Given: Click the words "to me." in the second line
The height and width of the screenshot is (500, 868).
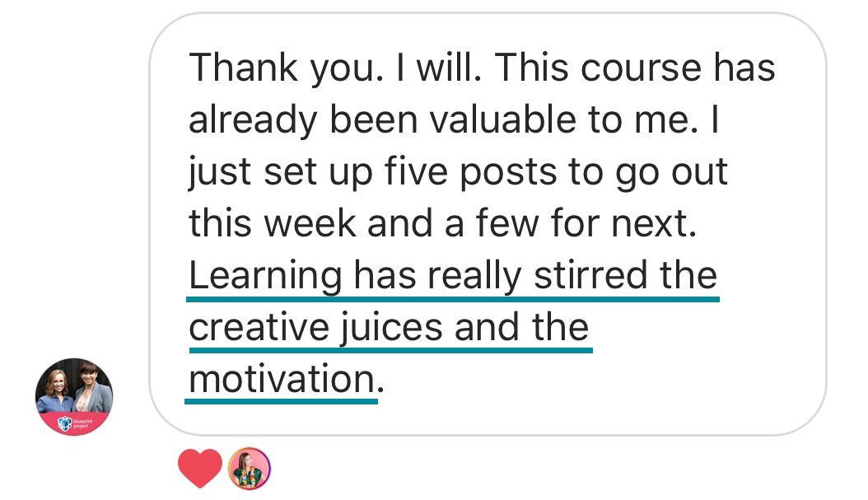Looking at the screenshot, I should click(x=667, y=119).
